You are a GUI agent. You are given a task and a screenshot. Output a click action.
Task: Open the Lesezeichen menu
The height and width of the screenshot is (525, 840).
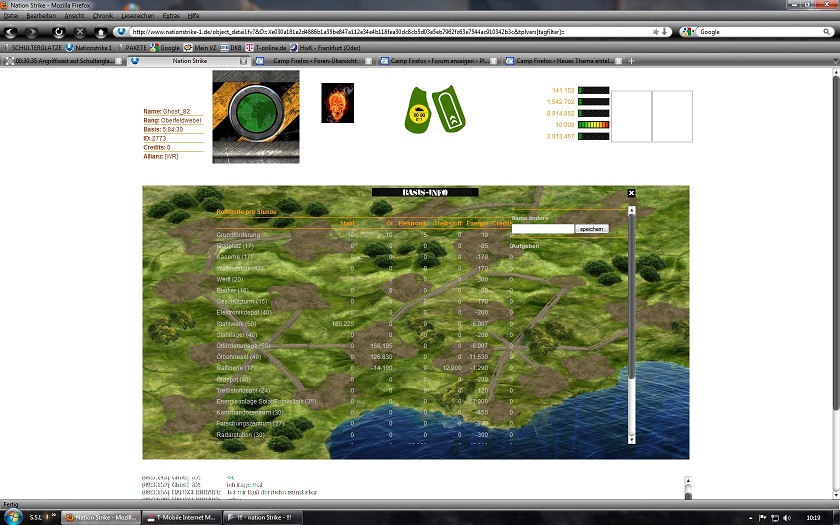pyautogui.click(x=138, y=16)
